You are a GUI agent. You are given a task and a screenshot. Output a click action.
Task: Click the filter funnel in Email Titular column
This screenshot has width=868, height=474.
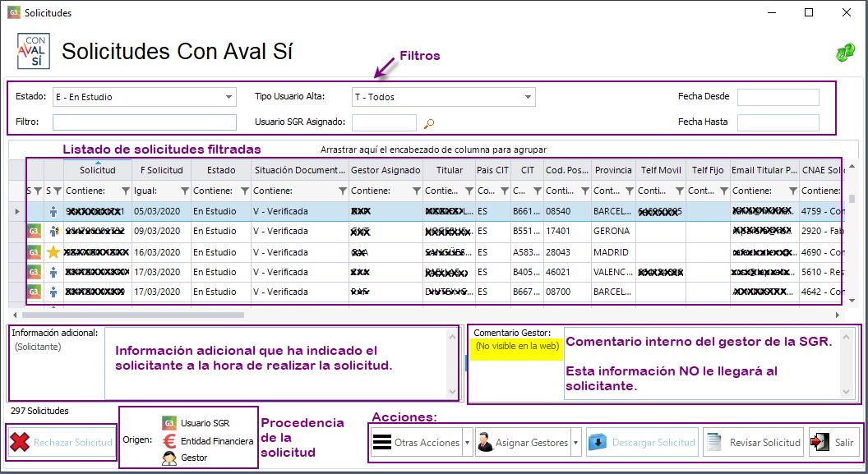pyautogui.click(x=792, y=191)
